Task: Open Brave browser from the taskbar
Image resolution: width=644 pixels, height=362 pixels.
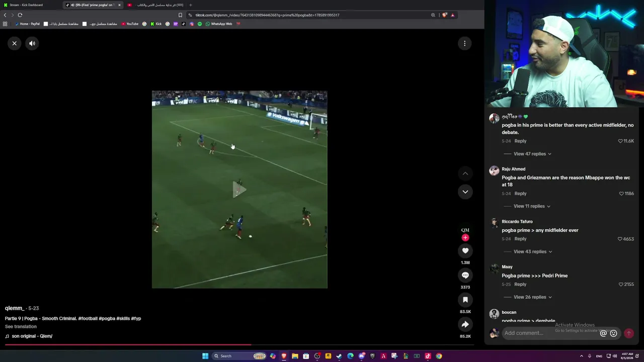Action: (284, 356)
